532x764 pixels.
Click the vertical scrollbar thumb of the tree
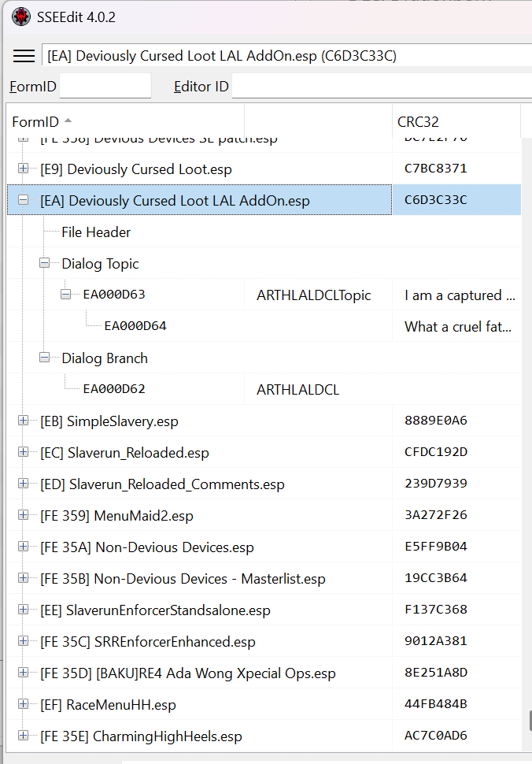pos(530,720)
